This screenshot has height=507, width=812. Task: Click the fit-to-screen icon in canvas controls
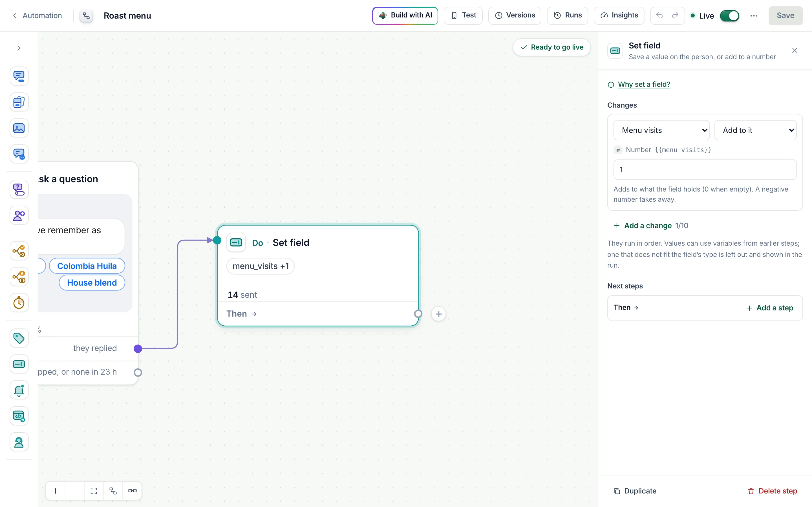tap(94, 491)
